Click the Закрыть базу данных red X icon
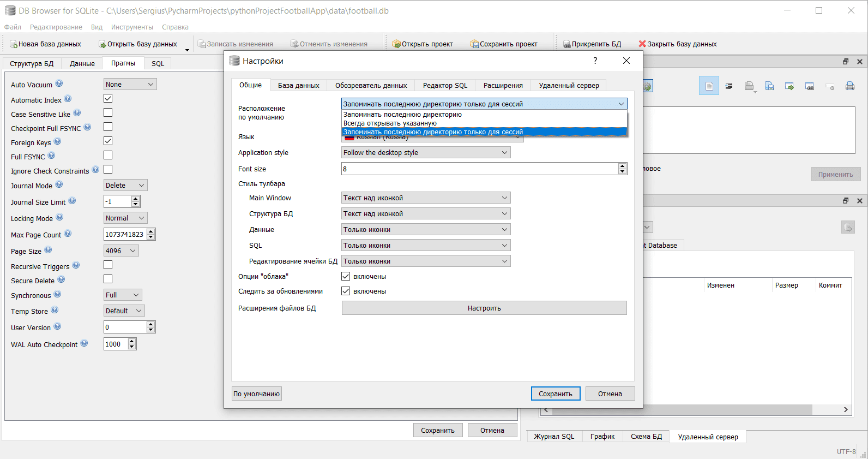 [x=642, y=44]
